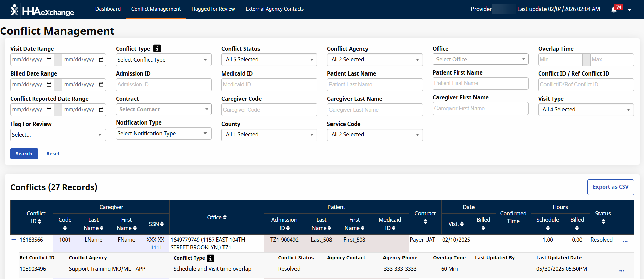The height and width of the screenshot is (279, 644).
Task: Export conflicts as CSV
Action: (610, 187)
